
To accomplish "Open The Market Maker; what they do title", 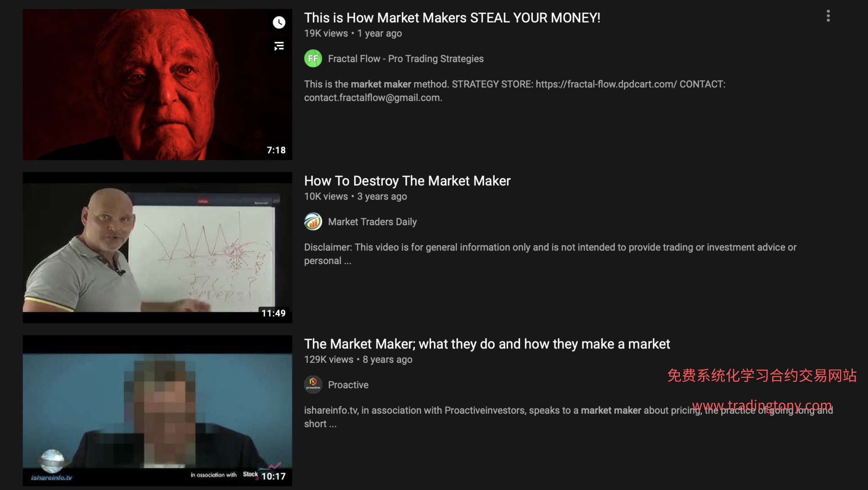I will pos(487,344).
